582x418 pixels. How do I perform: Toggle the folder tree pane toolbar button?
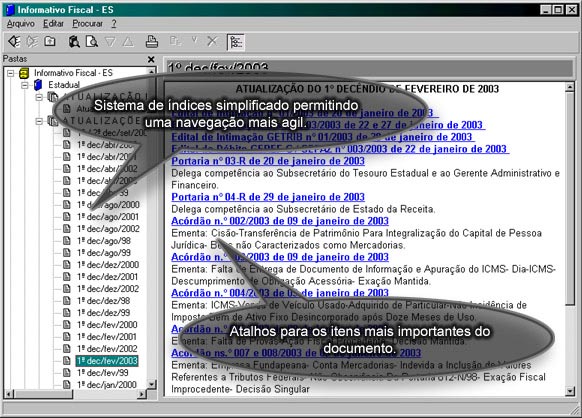[x=236, y=42]
